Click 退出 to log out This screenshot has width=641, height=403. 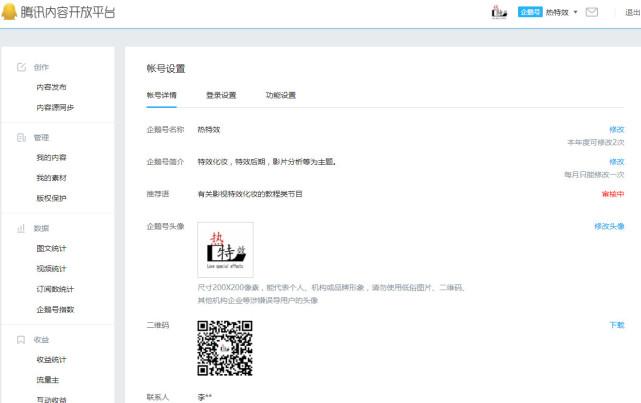click(632, 12)
